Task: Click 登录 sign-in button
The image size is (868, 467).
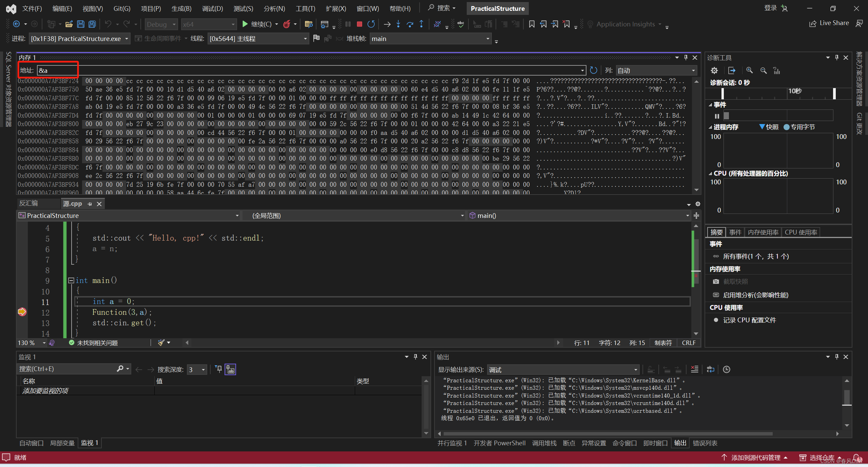Action: (776, 8)
